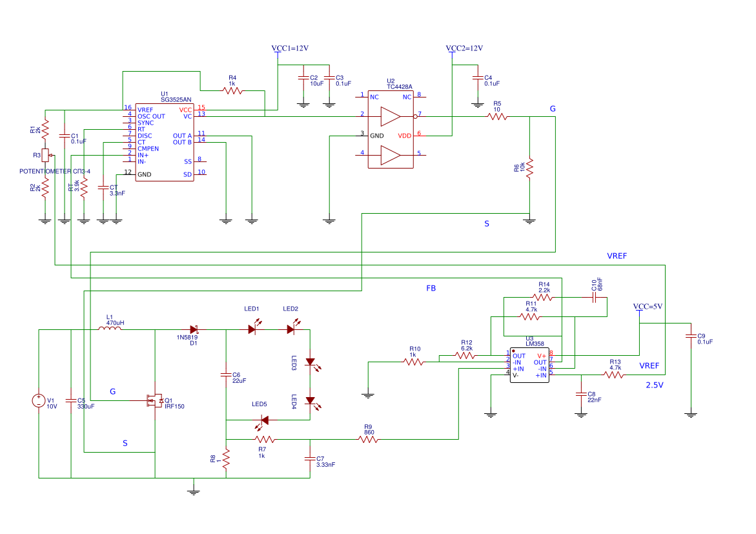This screenshot has width=756, height=534.
Task: Click the R3 potentiometer symbol
Action: pos(47,155)
